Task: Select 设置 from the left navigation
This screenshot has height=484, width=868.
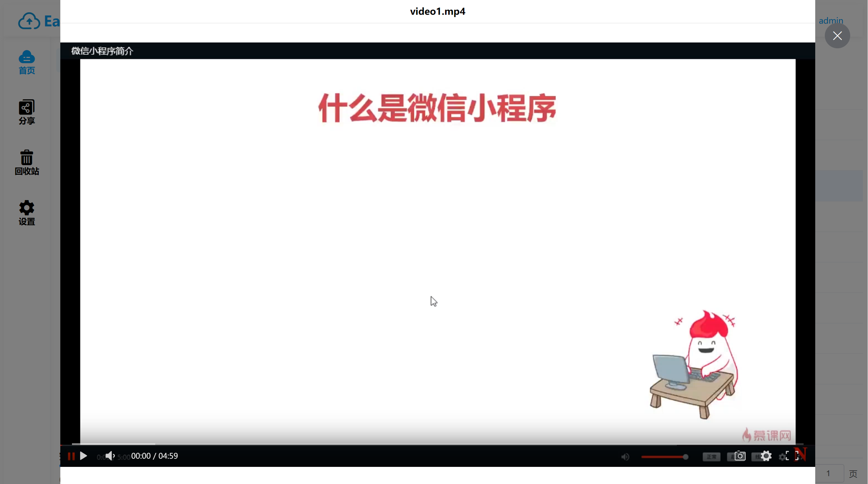Action: 26,213
